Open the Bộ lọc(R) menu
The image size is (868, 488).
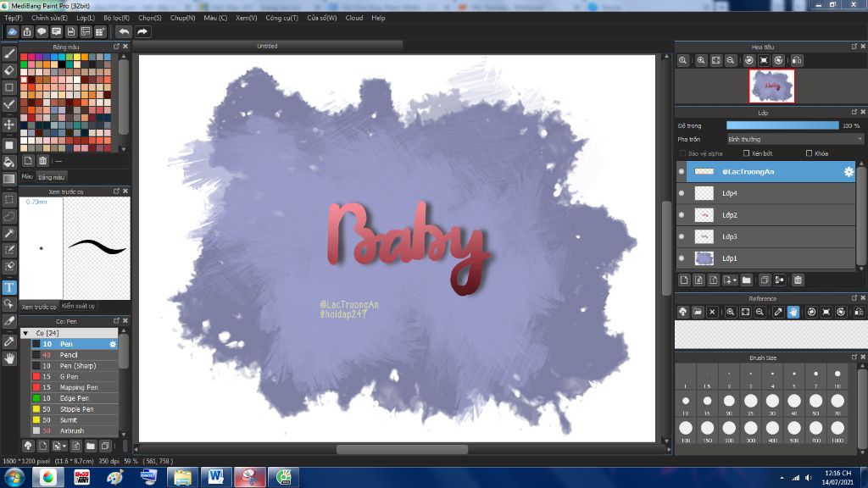point(116,18)
